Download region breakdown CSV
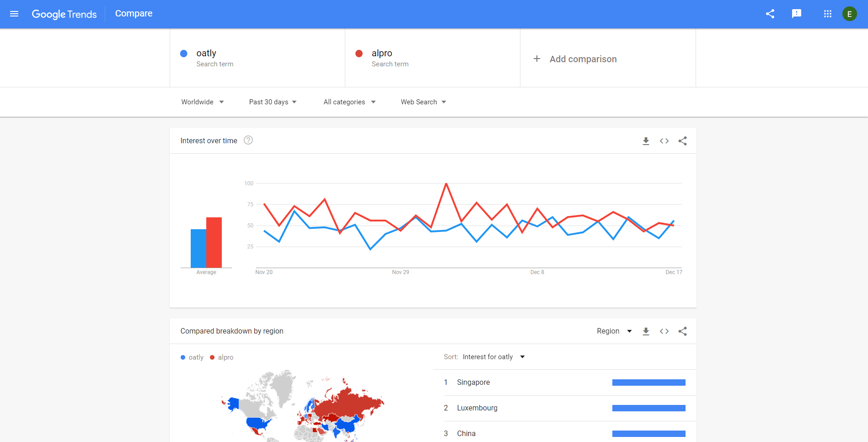This screenshot has width=868, height=442. tap(646, 331)
